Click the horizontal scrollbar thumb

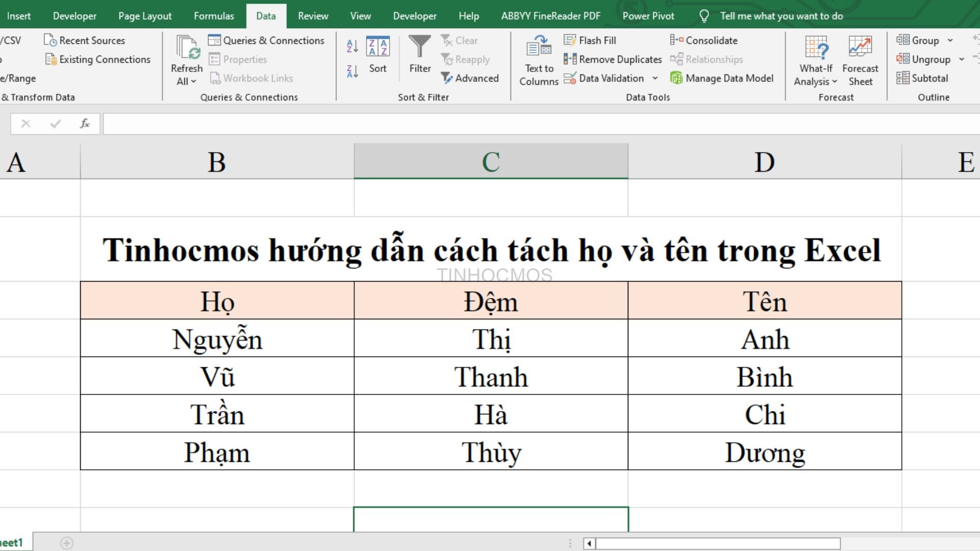[x=718, y=543]
